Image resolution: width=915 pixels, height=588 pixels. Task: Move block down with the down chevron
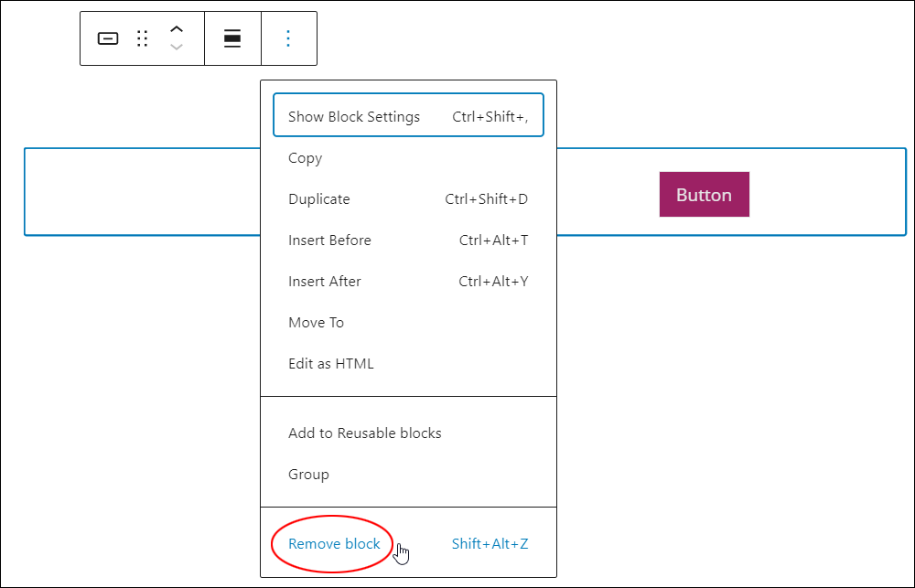tap(177, 48)
